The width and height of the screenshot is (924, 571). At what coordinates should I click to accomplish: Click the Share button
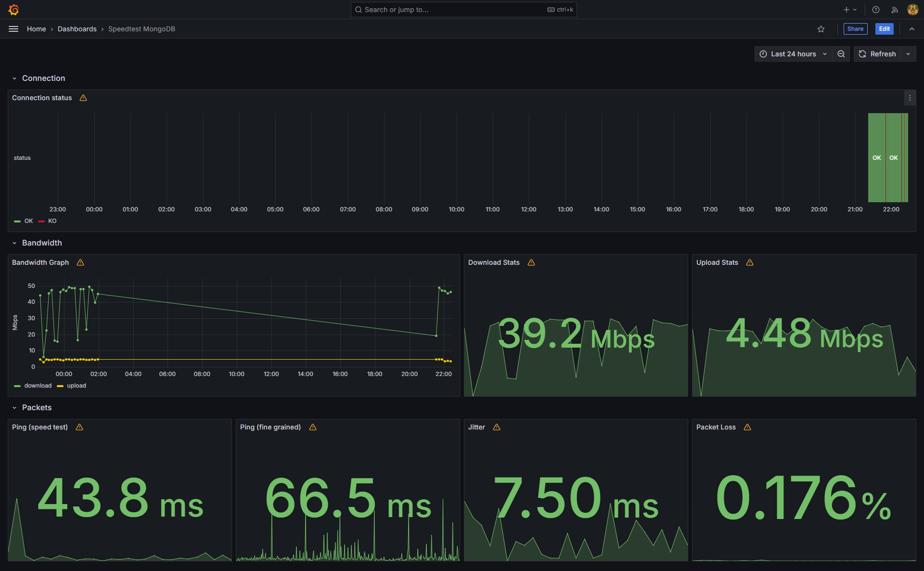[x=855, y=29]
